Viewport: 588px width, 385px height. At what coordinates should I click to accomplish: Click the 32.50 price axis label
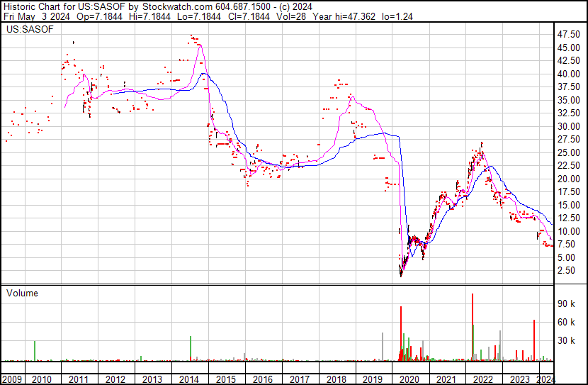[568, 113]
